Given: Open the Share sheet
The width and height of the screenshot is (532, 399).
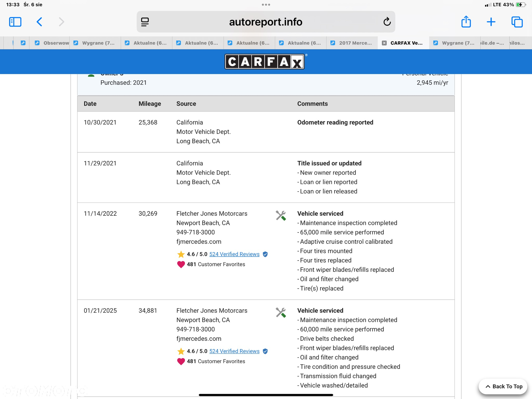Looking at the screenshot, I should pos(466,22).
